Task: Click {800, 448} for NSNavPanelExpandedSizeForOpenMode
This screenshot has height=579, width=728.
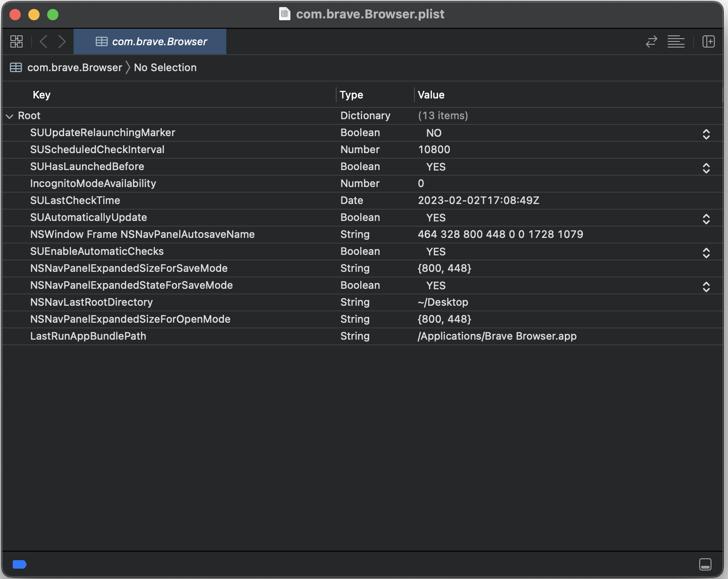Action: (x=444, y=319)
